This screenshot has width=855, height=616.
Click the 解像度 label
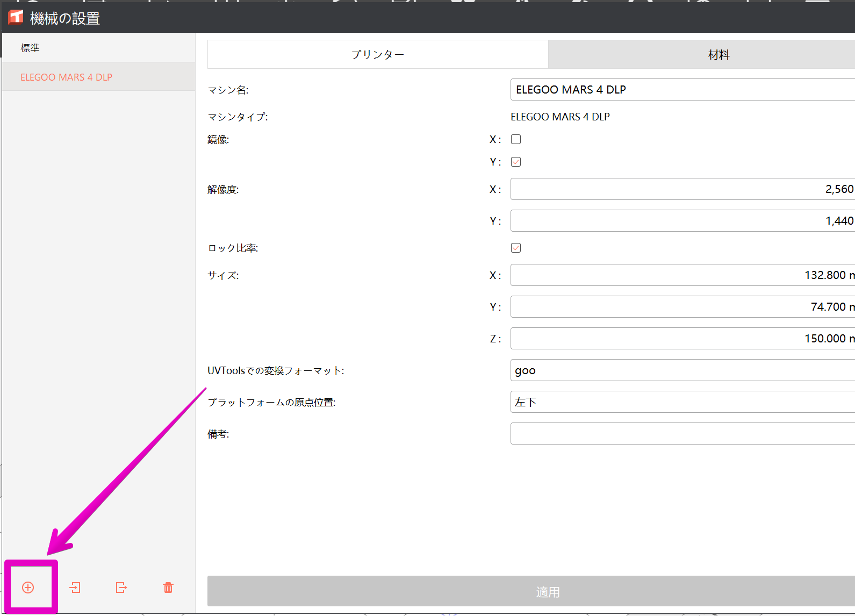point(223,189)
